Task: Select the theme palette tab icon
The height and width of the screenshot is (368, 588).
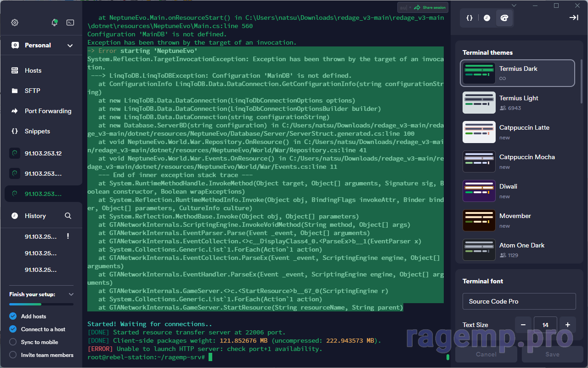Action: click(x=504, y=18)
